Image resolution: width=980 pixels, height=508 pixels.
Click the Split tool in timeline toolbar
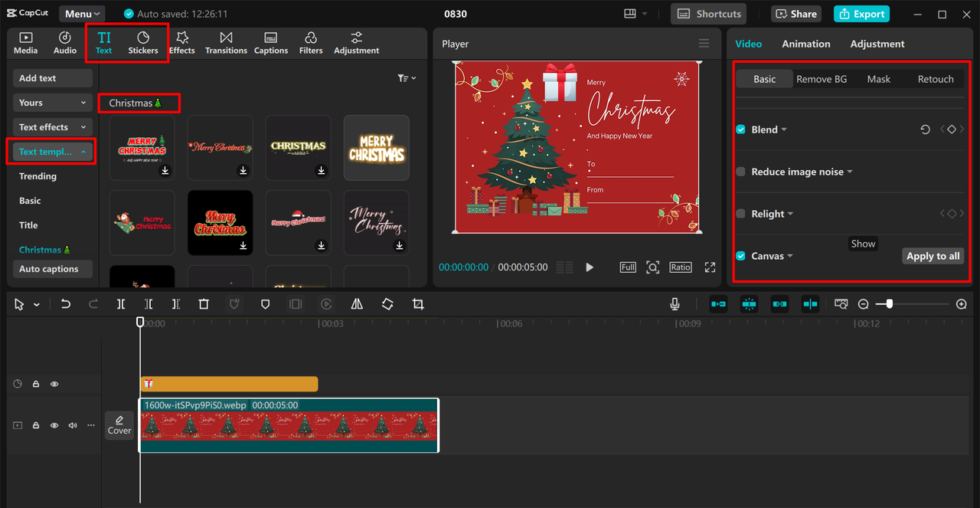click(121, 304)
